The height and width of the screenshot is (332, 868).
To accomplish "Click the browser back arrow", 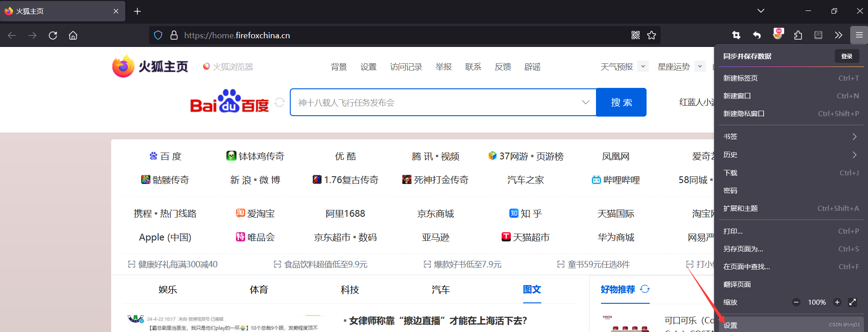I will 12,36.
